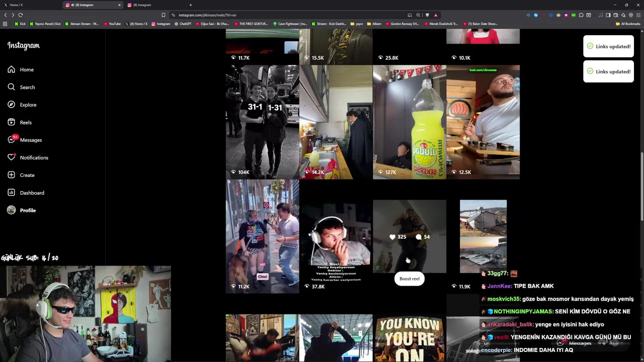Screen dimensions: 644x362
Task: Open reel showing 25.8K views
Action: pos(409,46)
